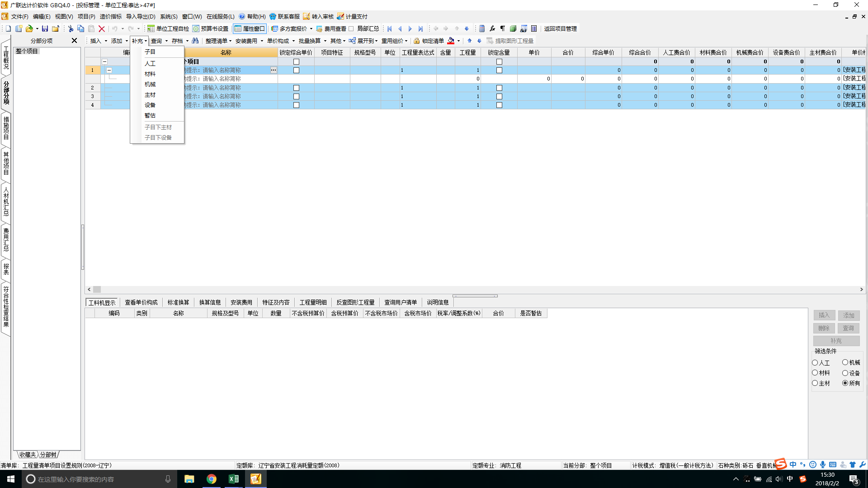Open 预算书设置 settings

(210, 28)
